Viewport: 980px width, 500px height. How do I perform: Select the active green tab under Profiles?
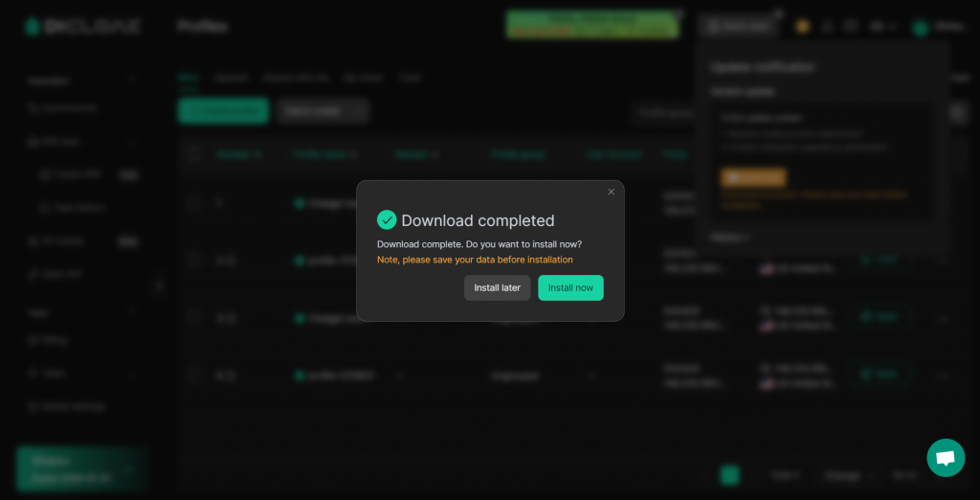coord(188,78)
